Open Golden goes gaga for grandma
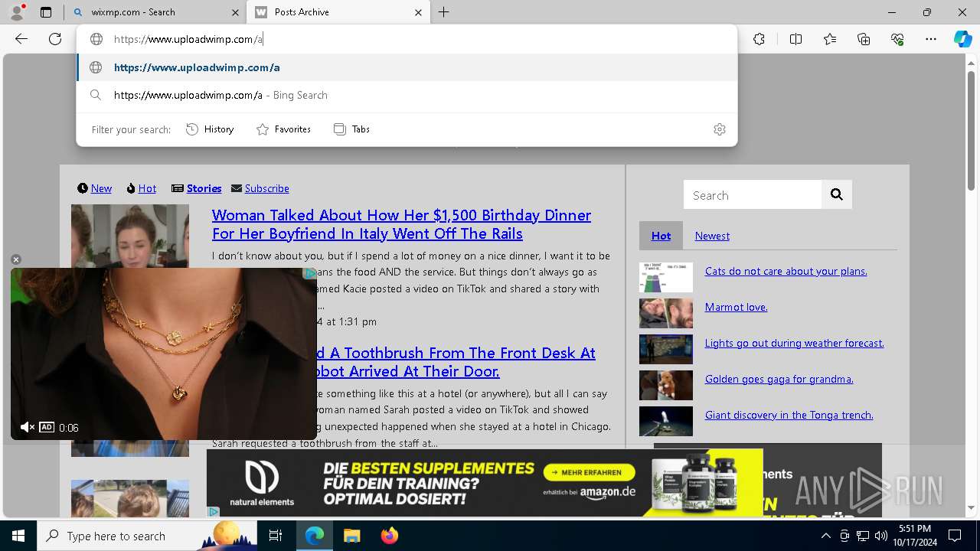 (x=779, y=379)
